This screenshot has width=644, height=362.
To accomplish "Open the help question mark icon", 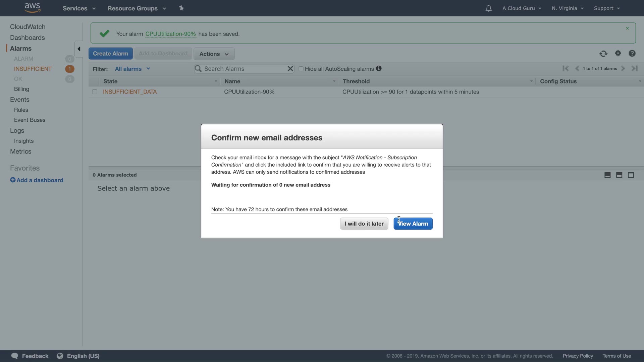I will pos(632,54).
